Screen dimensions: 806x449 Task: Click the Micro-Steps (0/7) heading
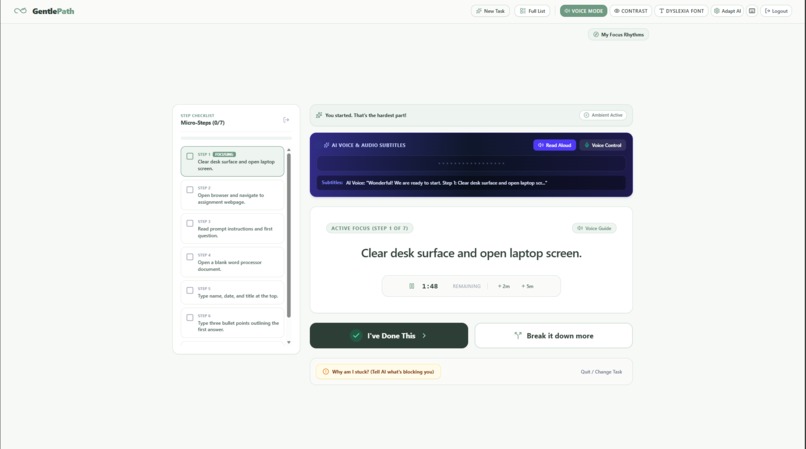coord(203,123)
